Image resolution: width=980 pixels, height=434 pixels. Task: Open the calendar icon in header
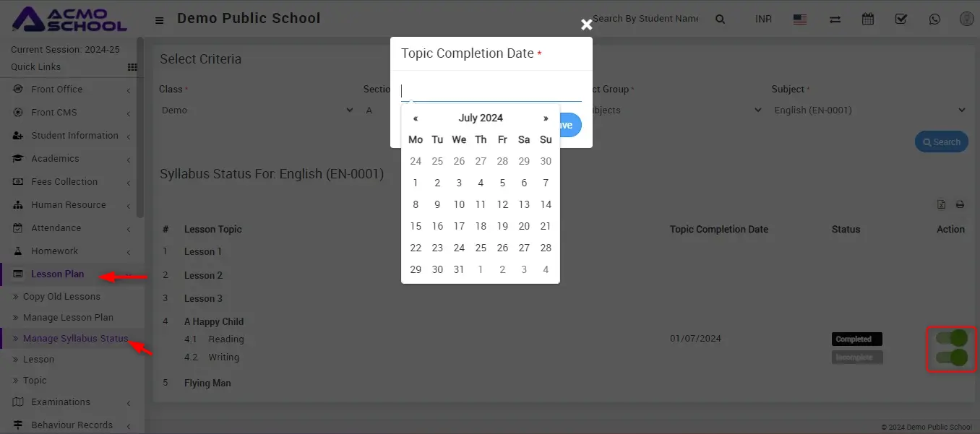(x=868, y=19)
